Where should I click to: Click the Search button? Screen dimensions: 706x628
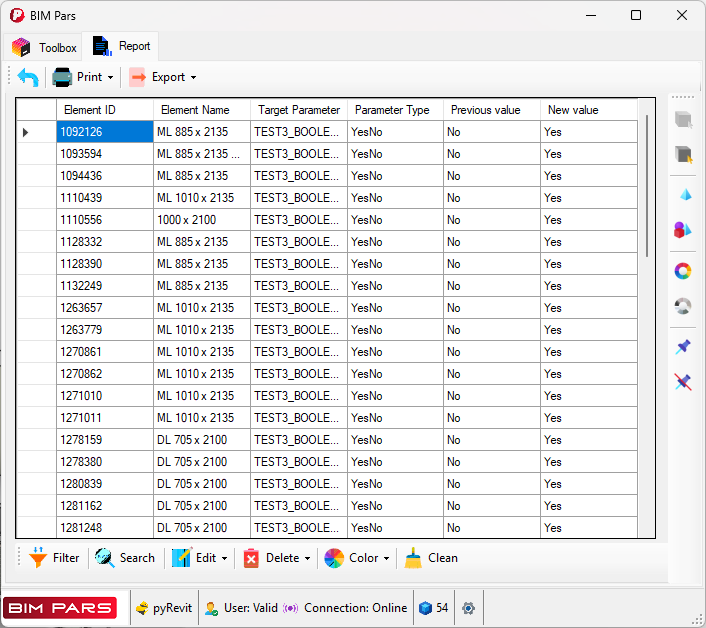tap(125, 558)
